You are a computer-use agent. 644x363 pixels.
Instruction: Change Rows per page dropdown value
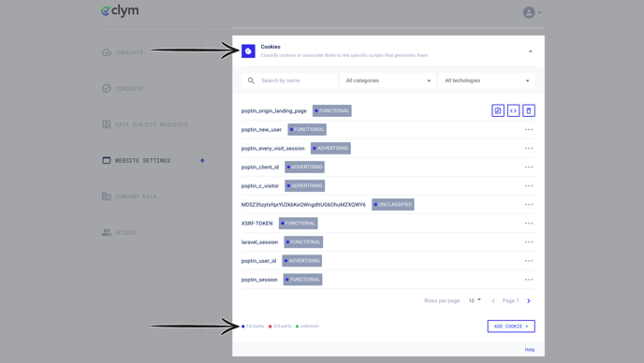click(475, 300)
